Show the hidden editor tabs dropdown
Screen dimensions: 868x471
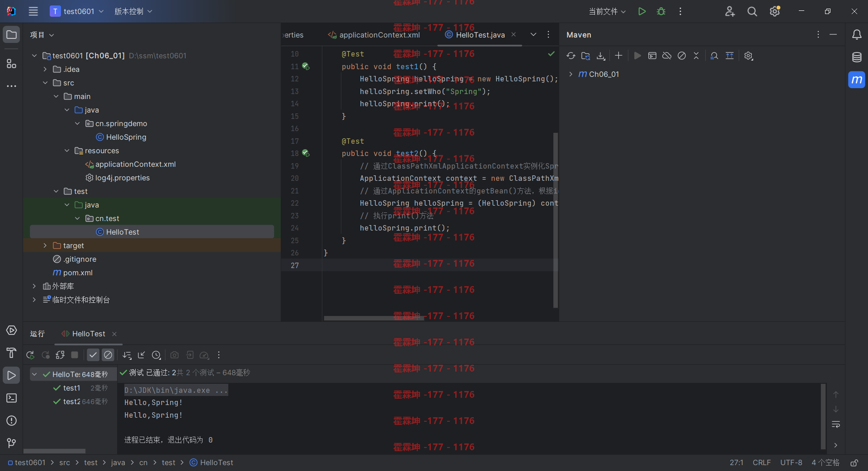point(533,34)
